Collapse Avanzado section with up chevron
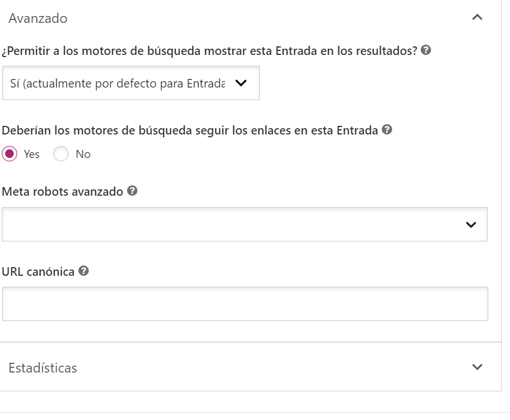 pos(477,18)
